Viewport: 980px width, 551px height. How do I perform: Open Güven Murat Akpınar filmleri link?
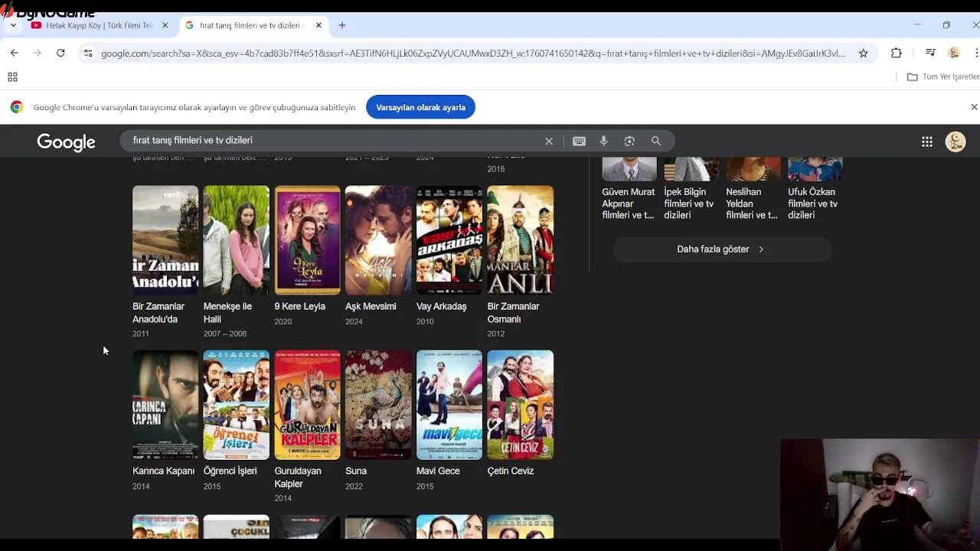[629, 204]
